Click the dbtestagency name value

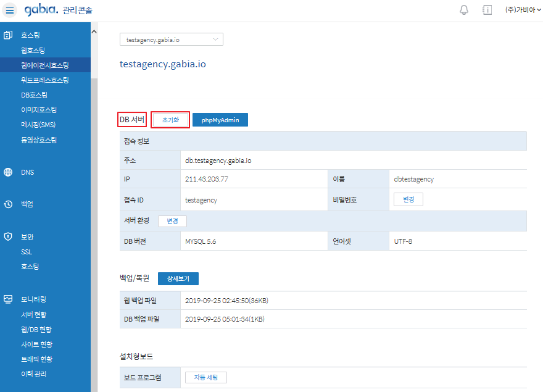[x=414, y=179]
